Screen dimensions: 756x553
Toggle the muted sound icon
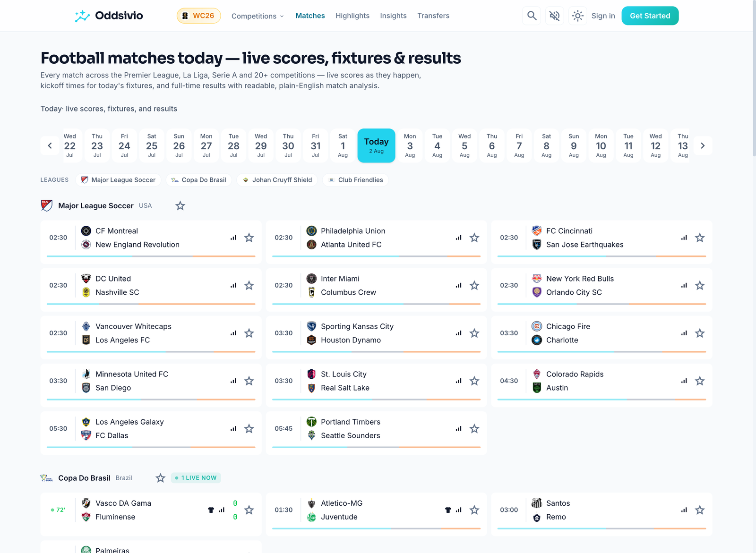555,16
